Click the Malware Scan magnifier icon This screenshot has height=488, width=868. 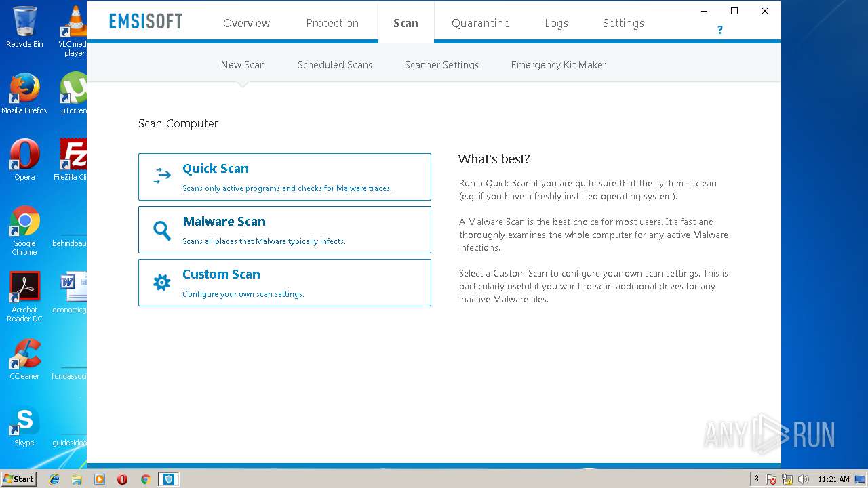(x=161, y=230)
